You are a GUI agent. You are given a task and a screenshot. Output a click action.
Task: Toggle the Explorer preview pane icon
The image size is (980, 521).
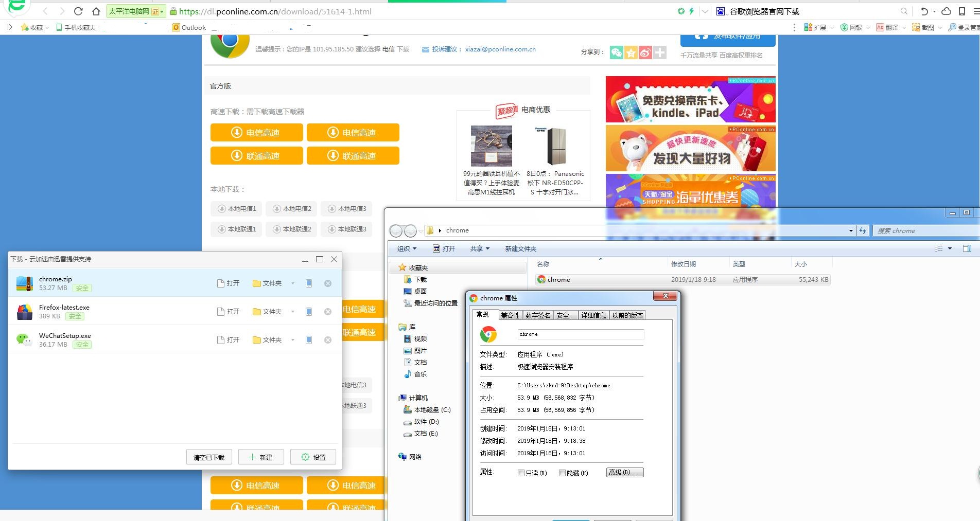(x=967, y=248)
